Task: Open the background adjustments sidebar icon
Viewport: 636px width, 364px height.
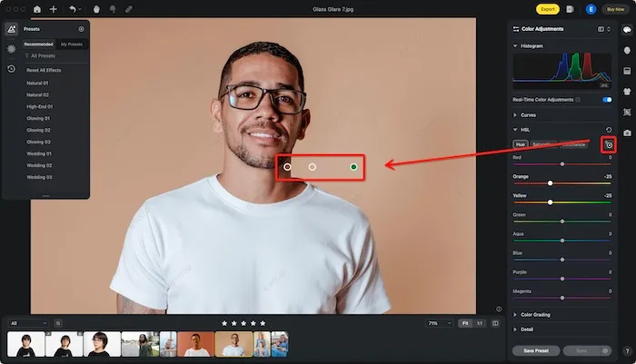Action: [x=627, y=71]
